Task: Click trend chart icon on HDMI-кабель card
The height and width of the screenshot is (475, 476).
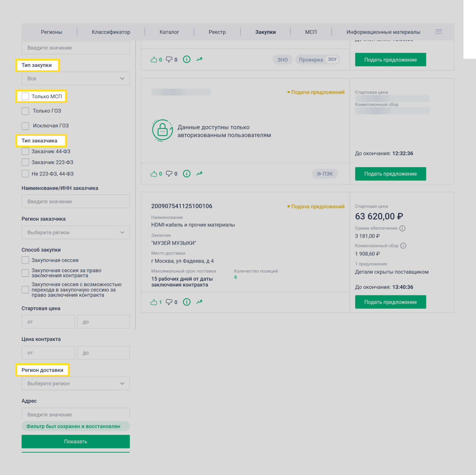Action: pos(199,302)
